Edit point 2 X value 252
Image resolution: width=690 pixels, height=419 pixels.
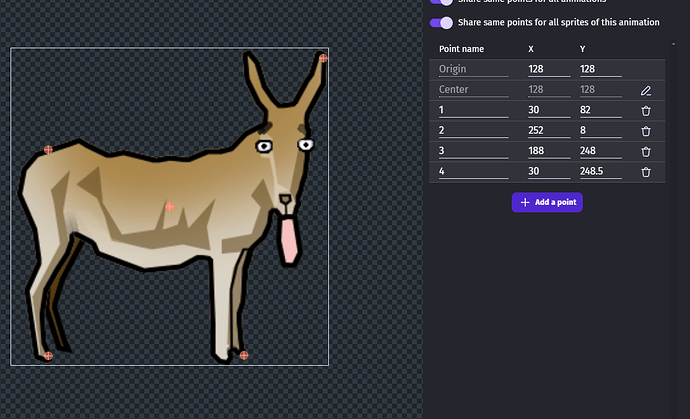(549, 131)
